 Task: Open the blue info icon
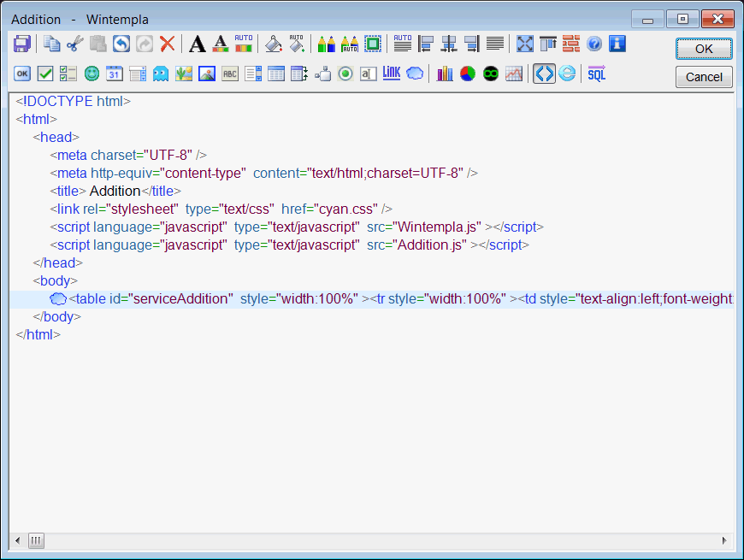pos(617,44)
